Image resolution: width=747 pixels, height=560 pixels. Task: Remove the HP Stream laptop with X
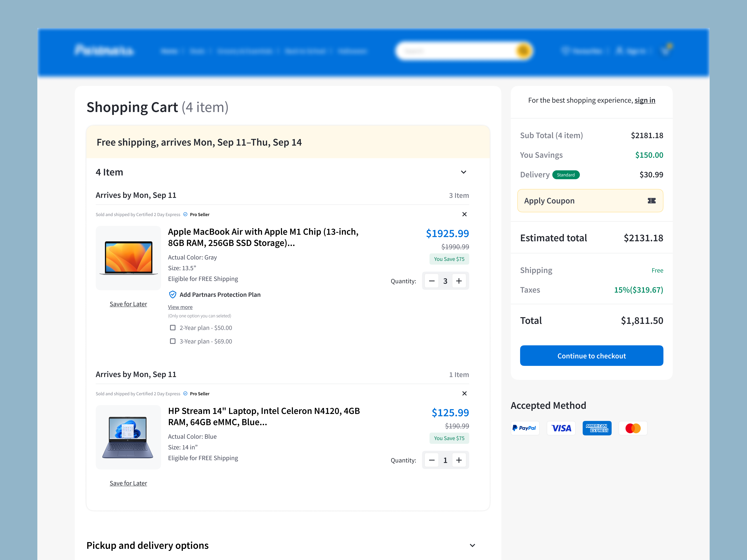point(464,394)
